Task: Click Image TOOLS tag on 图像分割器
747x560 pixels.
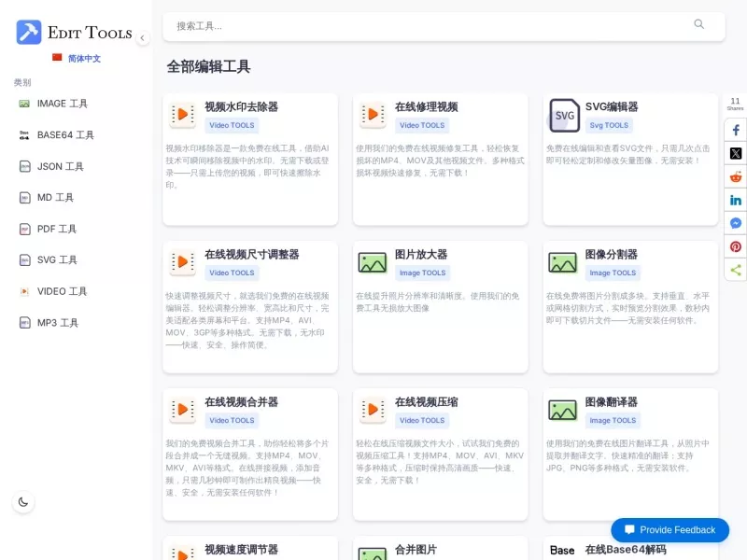Action: pos(613,273)
